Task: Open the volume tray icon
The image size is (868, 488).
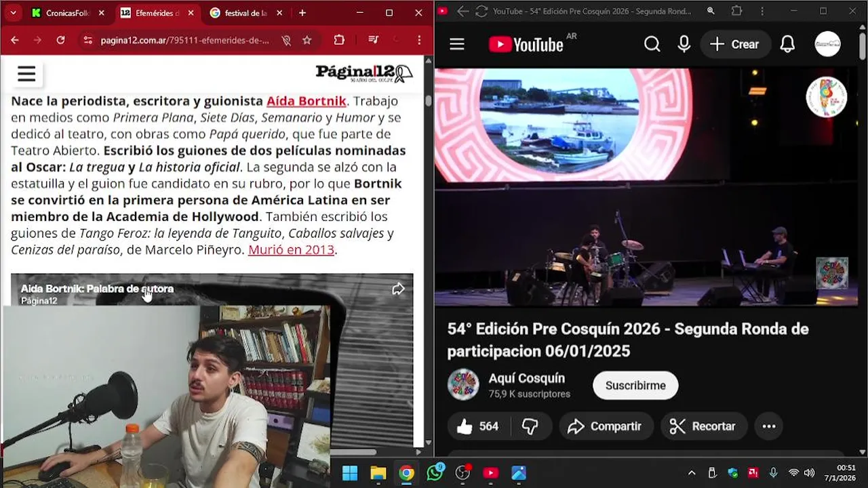Action: tap(809, 472)
